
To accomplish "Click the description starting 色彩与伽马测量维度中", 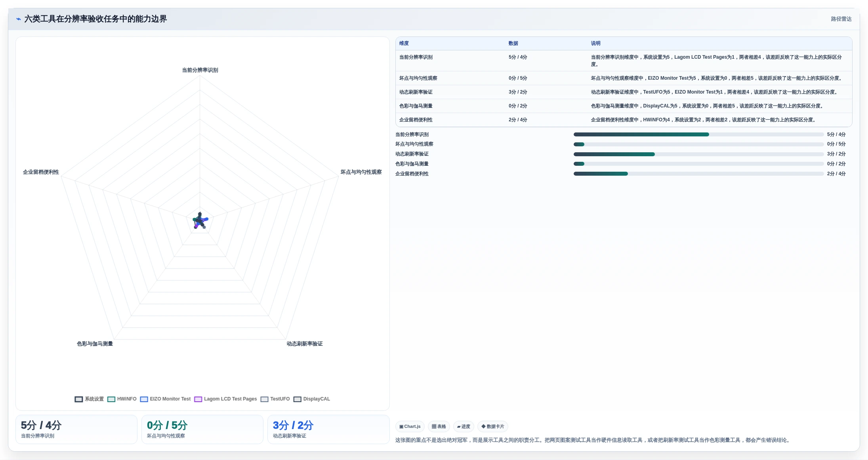I will point(708,106).
